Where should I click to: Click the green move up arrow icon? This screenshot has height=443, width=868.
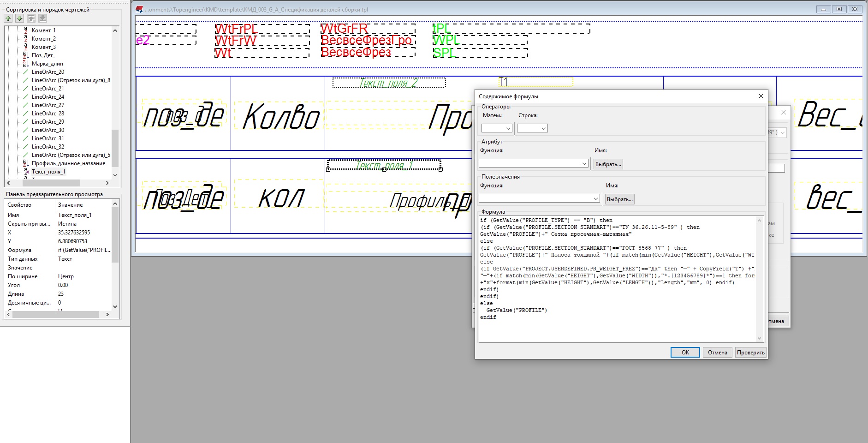point(8,18)
